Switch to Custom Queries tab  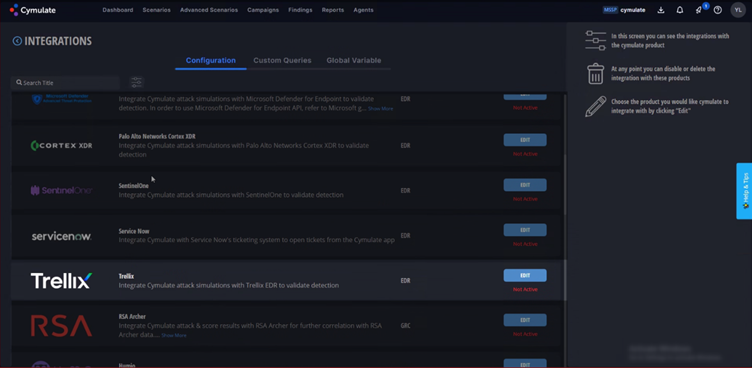pyautogui.click(x=282, y=60)
